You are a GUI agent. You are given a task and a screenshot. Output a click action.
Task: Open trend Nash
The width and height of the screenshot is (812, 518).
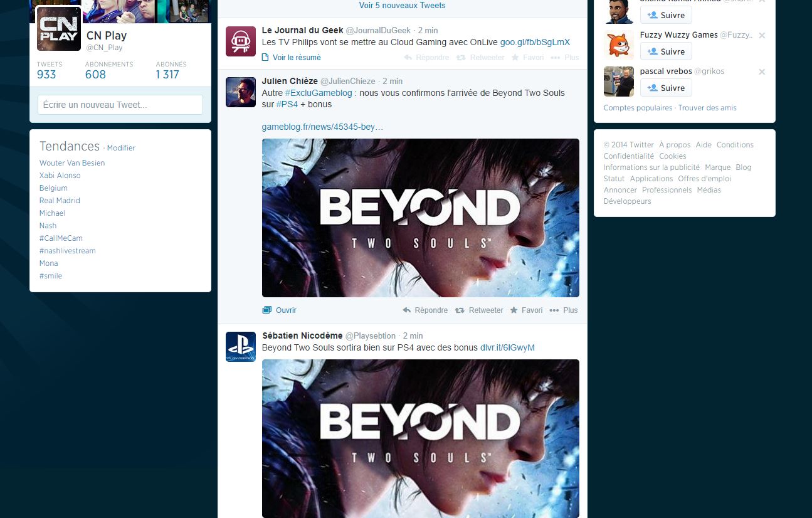pyautogui.click(x=48, y=226)
